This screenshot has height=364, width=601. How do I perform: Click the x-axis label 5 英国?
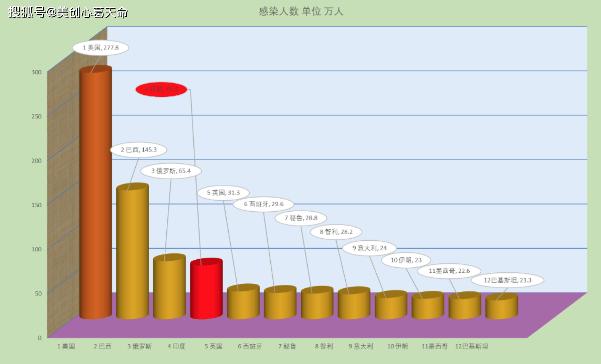pos(213,346)
